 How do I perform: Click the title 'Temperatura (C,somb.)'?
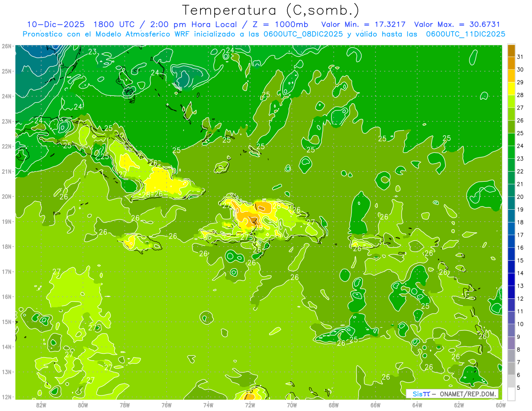(x=271, y=10)
